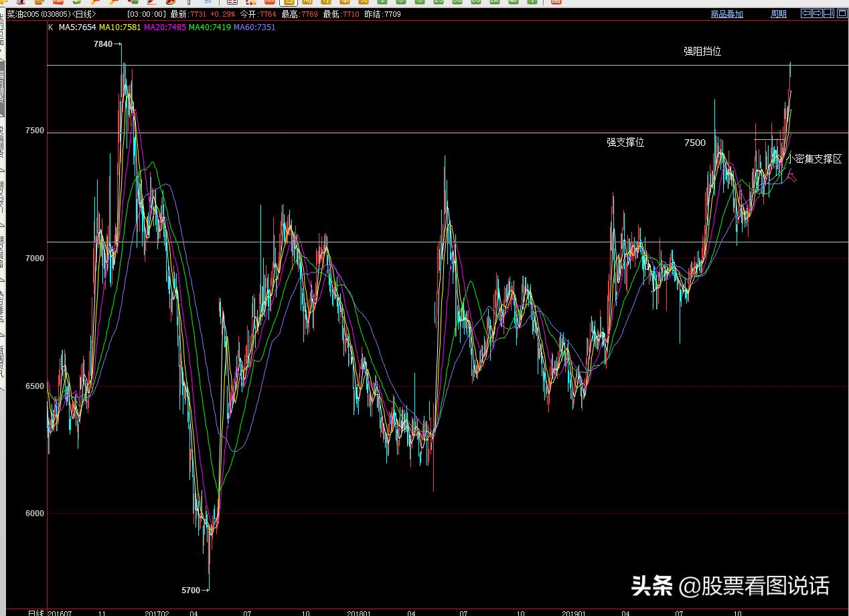The width and height of the screenshot is (849, 616).
Task: Select the horizontal support line under 强支撑位
Action: coord(447,133)
